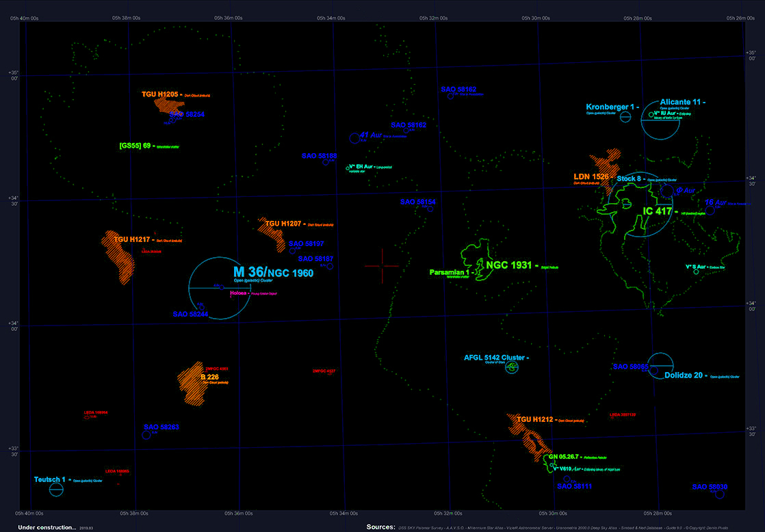The width and height of the screenshot is (765, 532).
Task: Click the AFGL 5142 Cluster circle symbol
Action: click(511, 367)
